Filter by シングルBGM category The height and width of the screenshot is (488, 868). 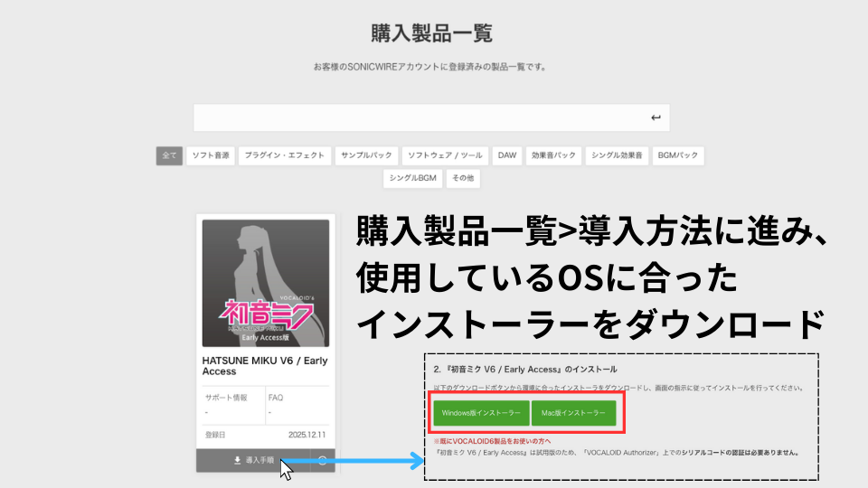coord(413,178)
